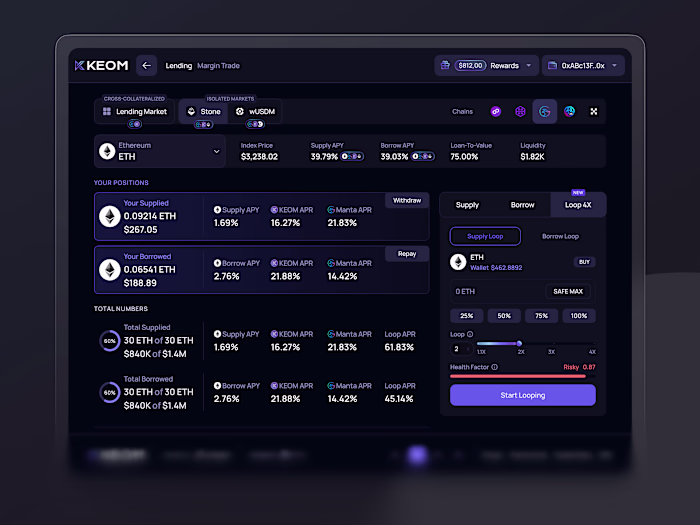Click the loop multiplier slider handle

(519, 343)
